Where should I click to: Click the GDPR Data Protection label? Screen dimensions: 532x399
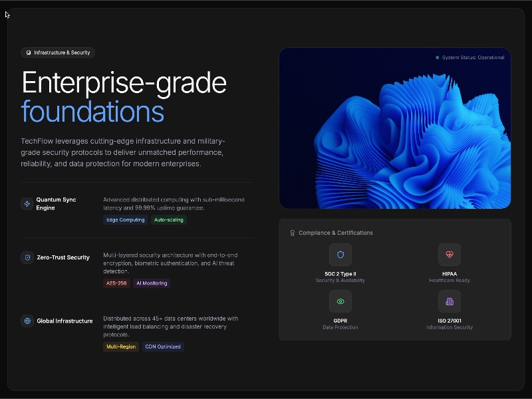point(340,327)
